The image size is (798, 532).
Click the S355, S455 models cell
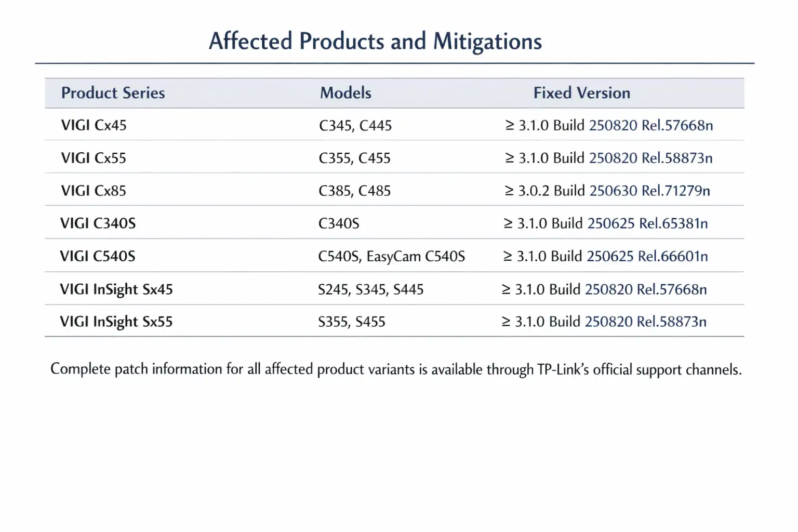(351, 322)
